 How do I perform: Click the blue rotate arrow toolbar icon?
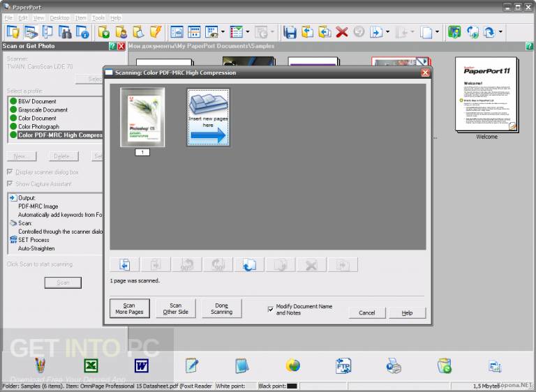click(489, 33)
